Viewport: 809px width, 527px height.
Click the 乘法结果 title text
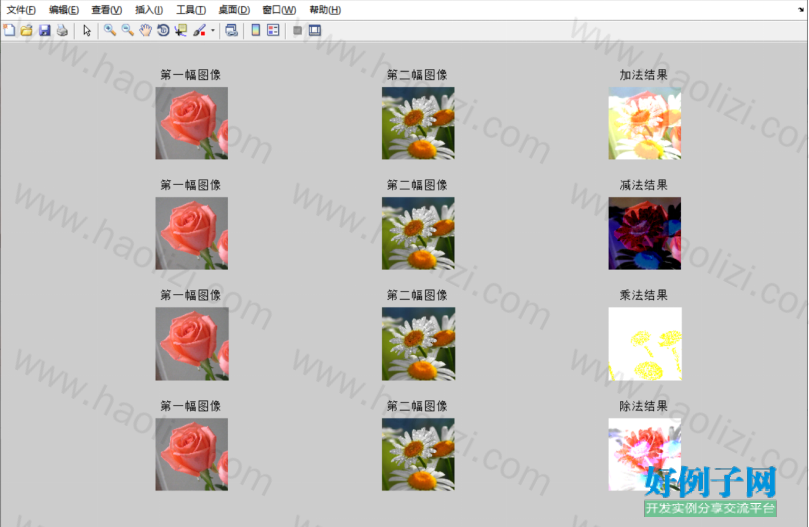[x=643, y=295]
